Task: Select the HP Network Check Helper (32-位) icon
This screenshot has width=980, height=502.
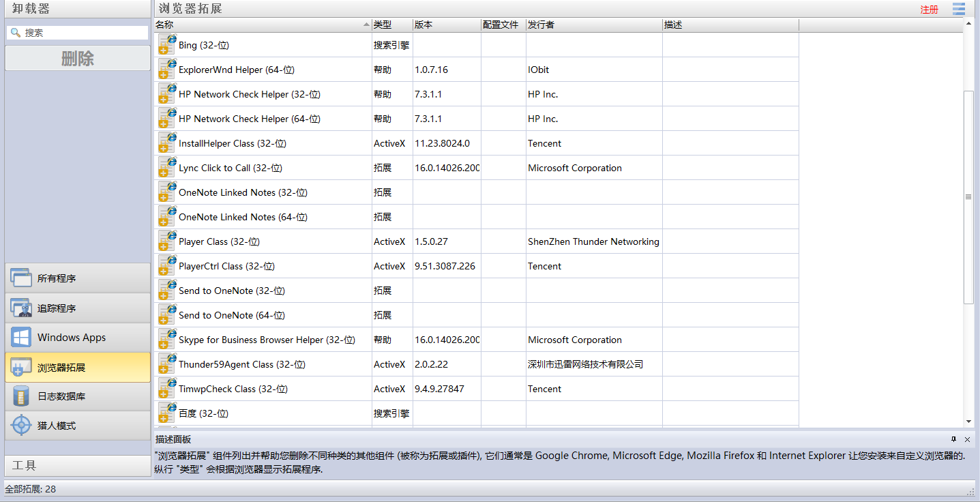Action: pos(167,94)
